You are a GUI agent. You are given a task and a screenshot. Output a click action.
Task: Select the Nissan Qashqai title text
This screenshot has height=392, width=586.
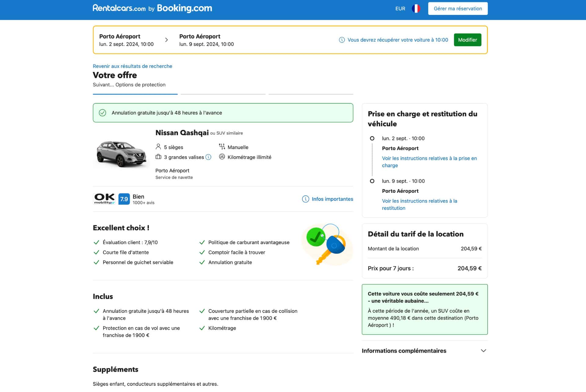point(182,133)
